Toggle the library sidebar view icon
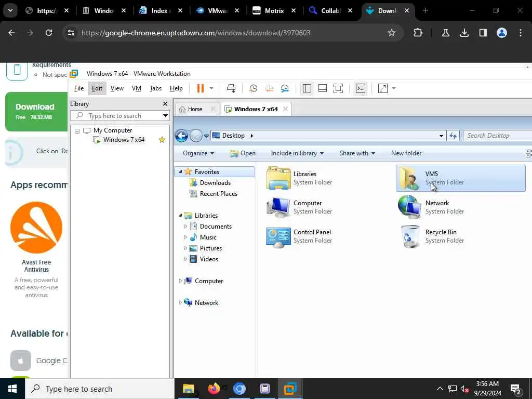 [x=307, y=88]
